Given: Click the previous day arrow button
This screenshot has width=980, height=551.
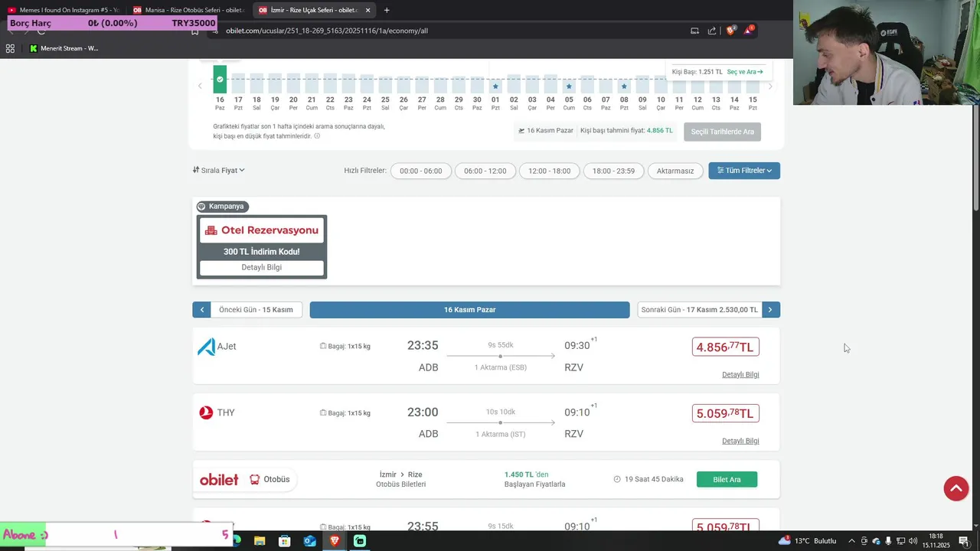Looking at the screenshot, I should pyautogui.click(x=201, y=310).
